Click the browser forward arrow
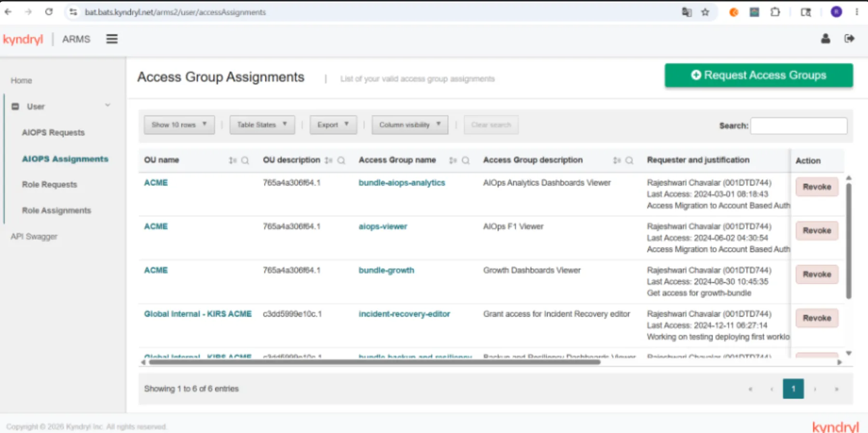The image size is (868, 433). (x=28, y=12)
